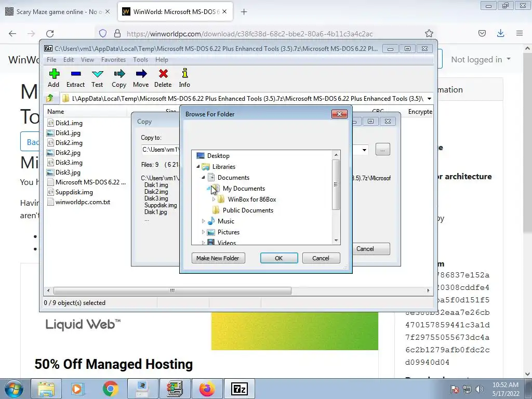Open the Edit menu in 7-Zip
The width and height of the screenshot is (532, 399).
69,60
